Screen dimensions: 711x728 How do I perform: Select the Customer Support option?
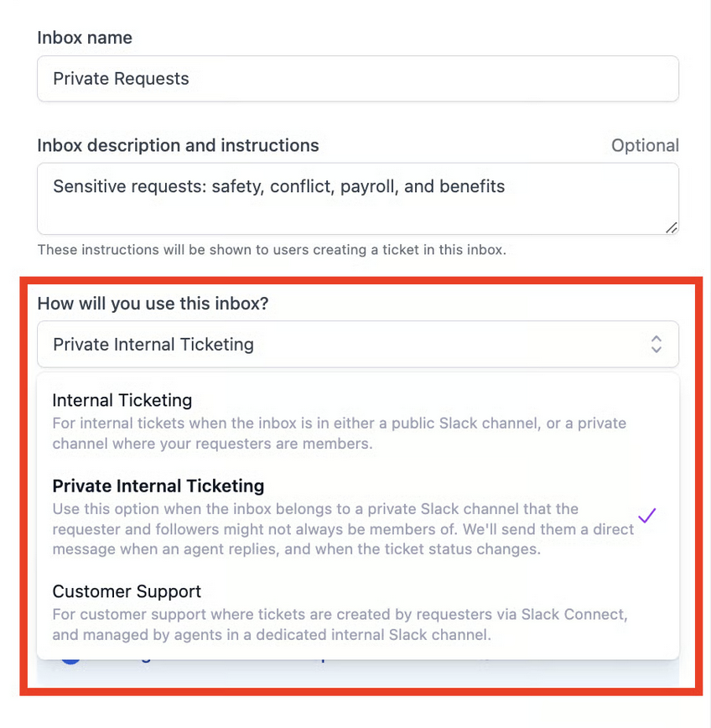click(127, 591)
